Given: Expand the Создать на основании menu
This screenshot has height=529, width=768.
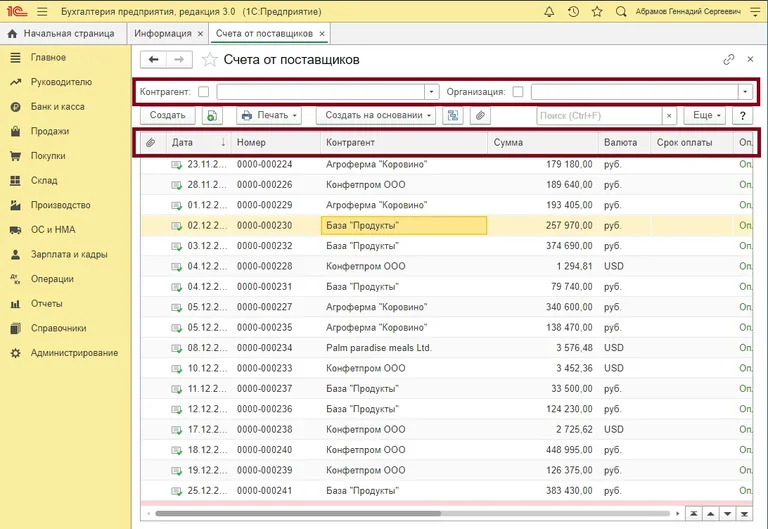Looking at the screenshot, I should [377, 116].
